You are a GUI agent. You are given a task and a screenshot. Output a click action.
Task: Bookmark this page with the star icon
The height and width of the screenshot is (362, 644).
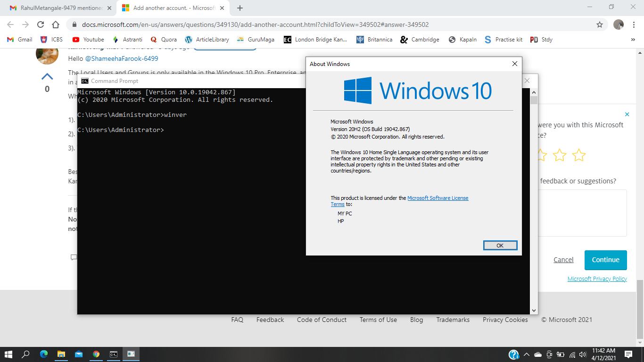(600, 25)
